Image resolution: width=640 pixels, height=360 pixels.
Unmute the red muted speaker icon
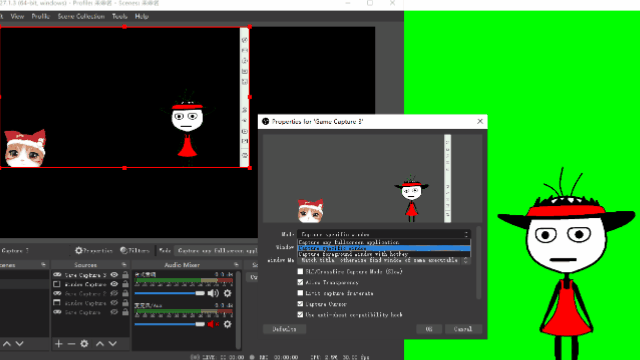tap(213, 324)
